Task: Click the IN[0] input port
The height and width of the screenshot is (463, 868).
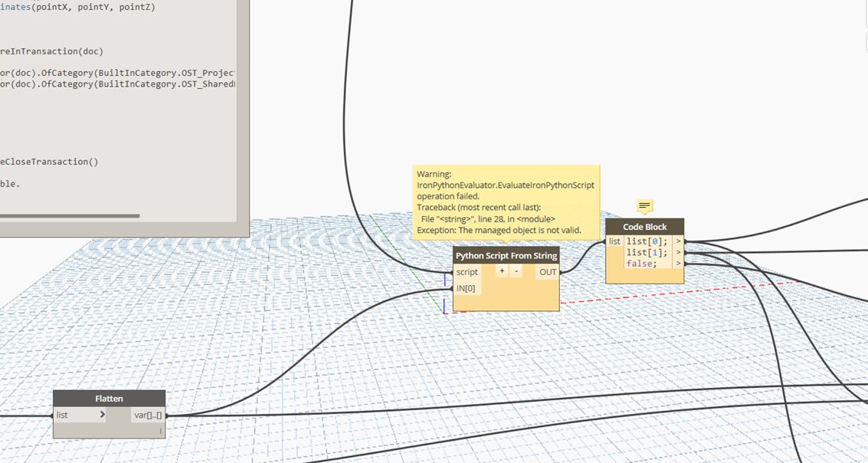Action: click(466, 287)
